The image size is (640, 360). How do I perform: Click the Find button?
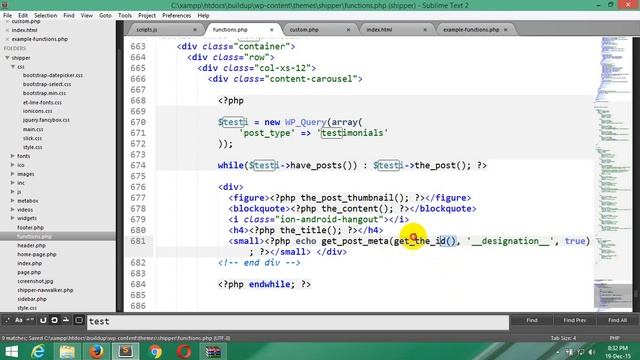tap(532, 320)
